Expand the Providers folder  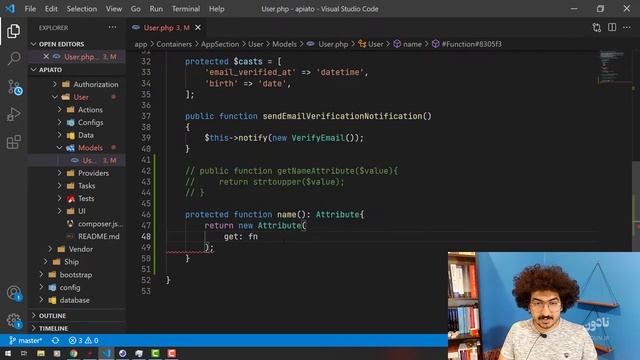pos(77,173)
